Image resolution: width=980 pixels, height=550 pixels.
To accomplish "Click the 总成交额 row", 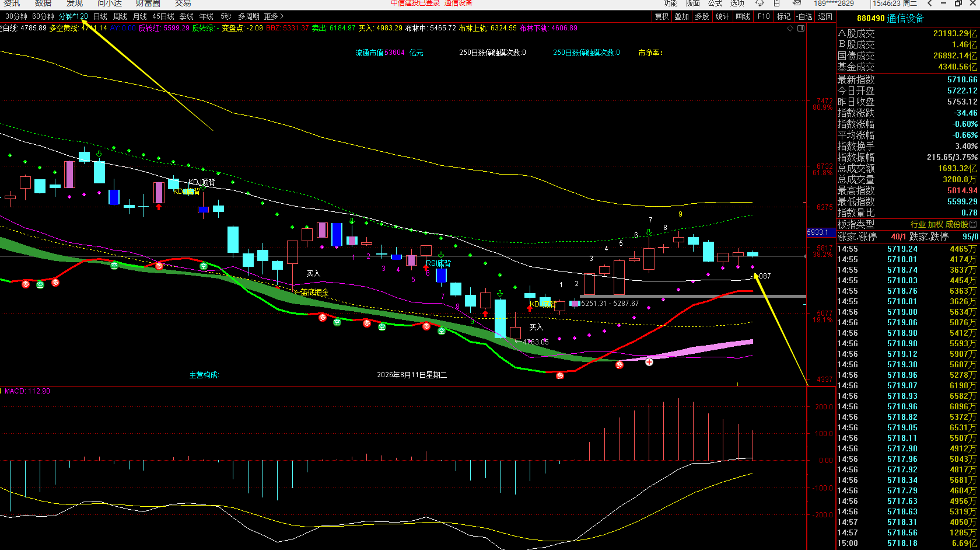I will [908, 168].
